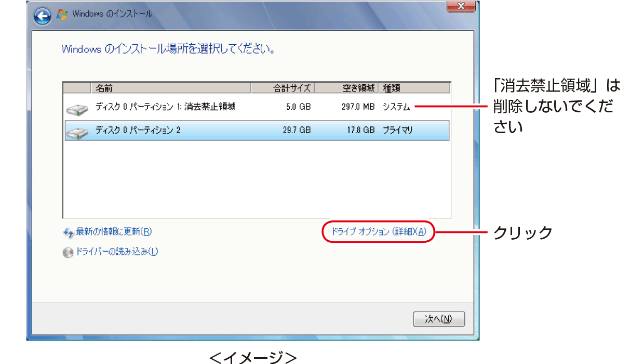Click the システム type cell
Viewport: 644px width, 364px height.
coord(397,107)
